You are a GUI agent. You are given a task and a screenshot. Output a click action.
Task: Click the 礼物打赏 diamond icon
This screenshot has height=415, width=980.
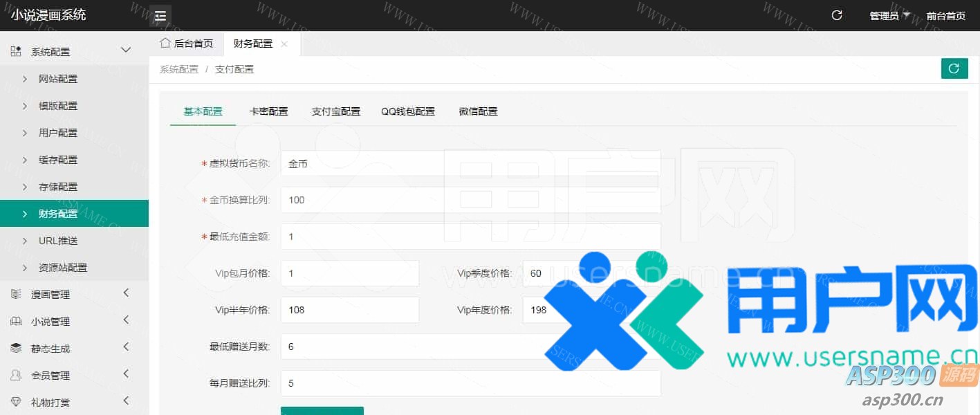[x=16, y=402]
